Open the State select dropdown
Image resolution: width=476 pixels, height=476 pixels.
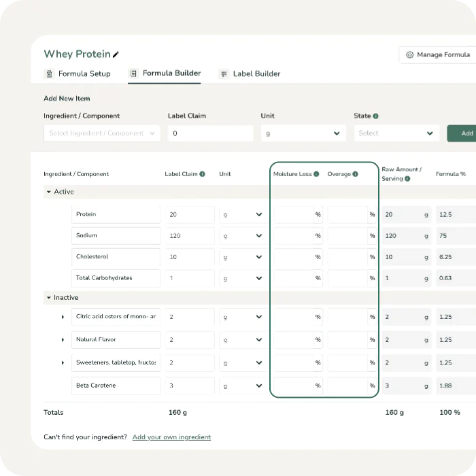(397, 133)
